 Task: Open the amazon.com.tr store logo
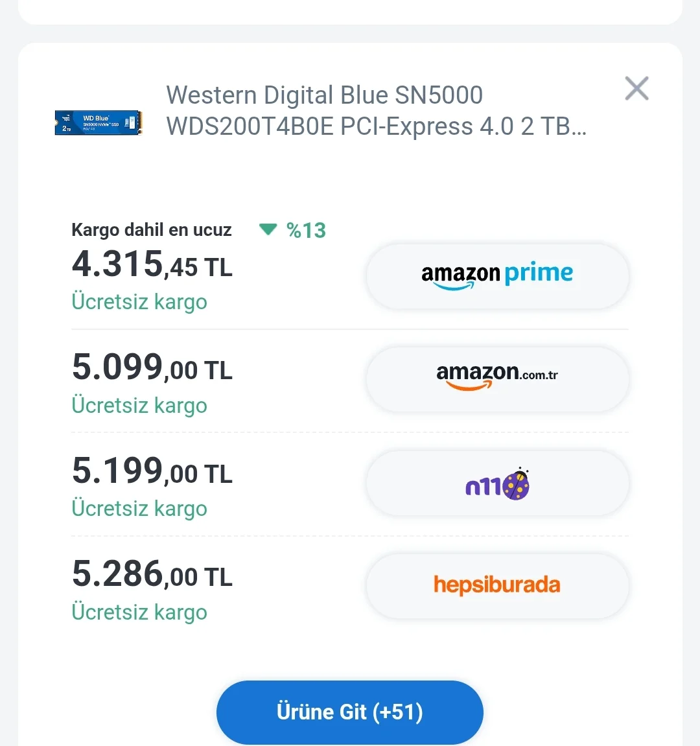497,379
